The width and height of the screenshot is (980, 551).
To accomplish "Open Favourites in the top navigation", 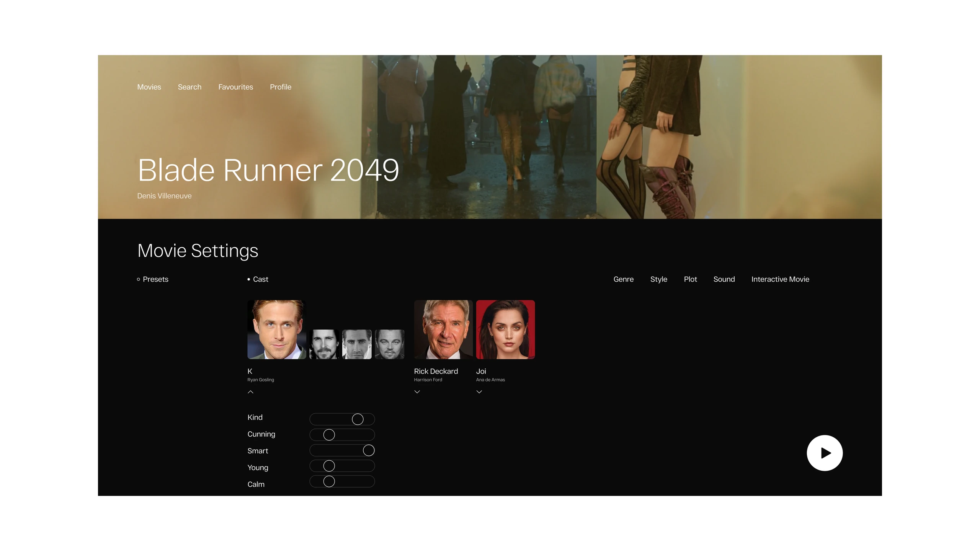I will pos(236,87).
